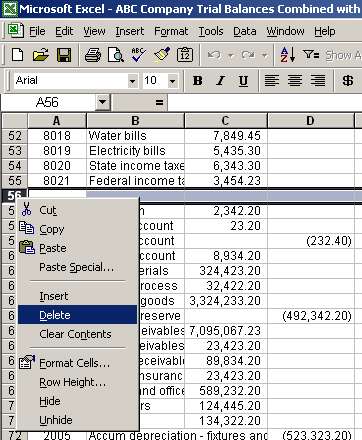Click cell containing Electricity bills

135,151
